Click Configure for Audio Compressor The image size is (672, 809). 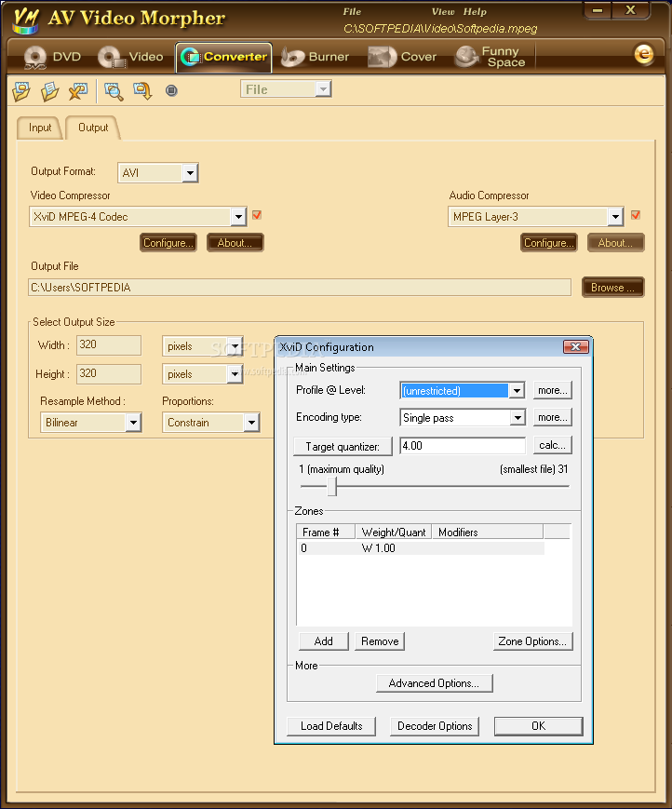pyautogui.click(x=549, y=242)
